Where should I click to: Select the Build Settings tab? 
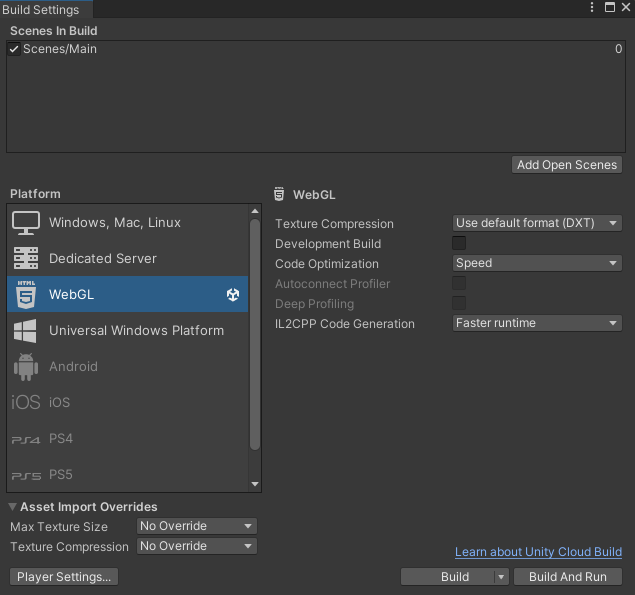pos(42,9)
